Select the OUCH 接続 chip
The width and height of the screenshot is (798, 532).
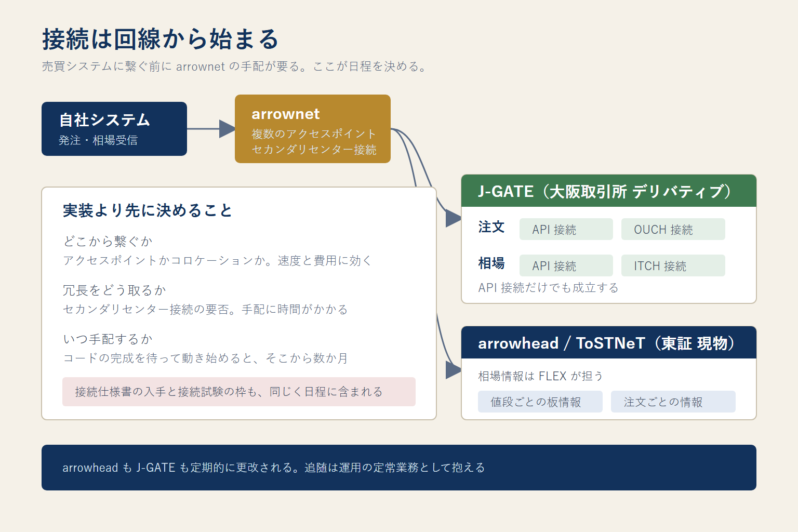(673, 229)
